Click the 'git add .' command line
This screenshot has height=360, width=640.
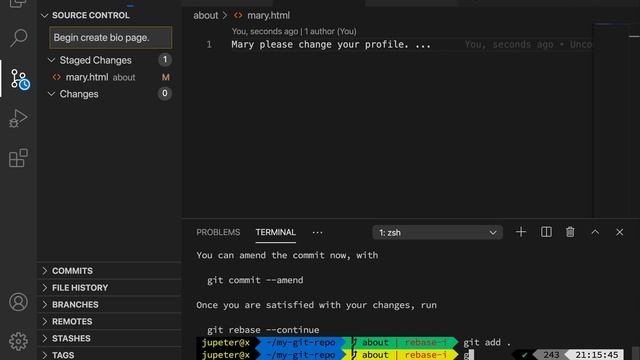tap(487, 342)
